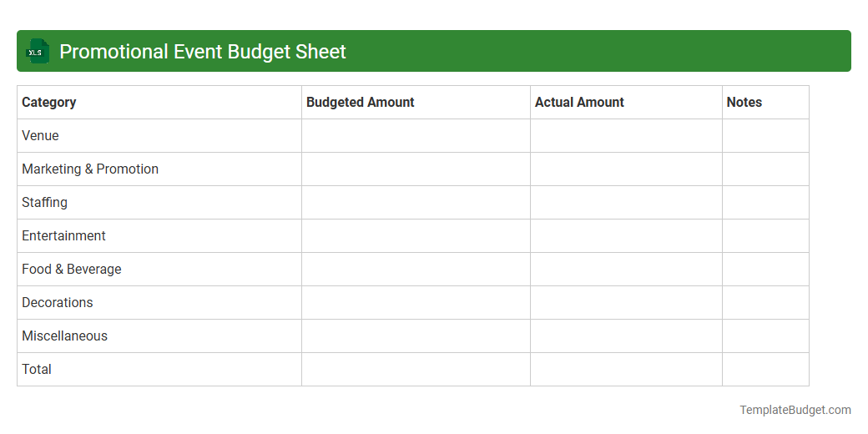Click the Notes cell for Staffing
The width and height of the screenshot is (868, 434).
(765, 203)
